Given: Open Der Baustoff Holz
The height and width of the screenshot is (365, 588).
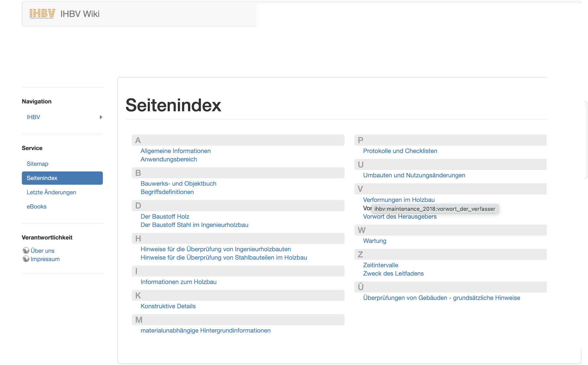Looking at the screenshot, I should tap(165, 216).
